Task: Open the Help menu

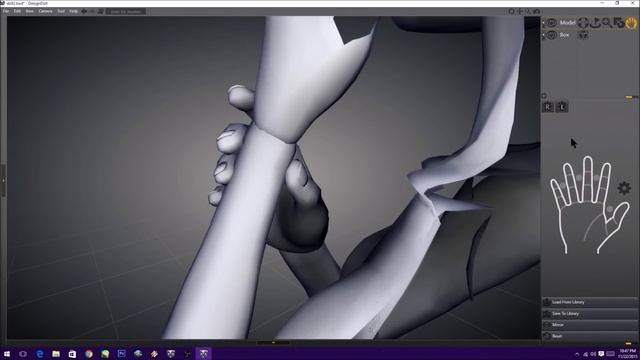Action: click(73, 11)
